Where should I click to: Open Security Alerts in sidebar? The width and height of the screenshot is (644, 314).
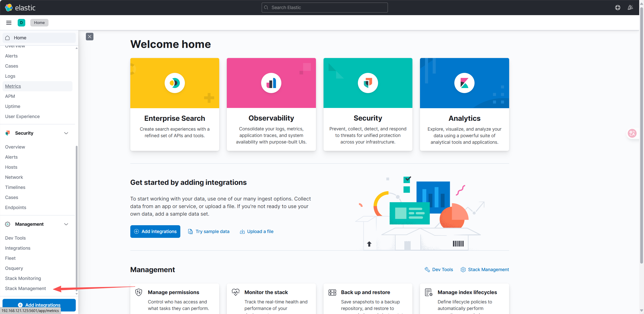click(11, 157)
